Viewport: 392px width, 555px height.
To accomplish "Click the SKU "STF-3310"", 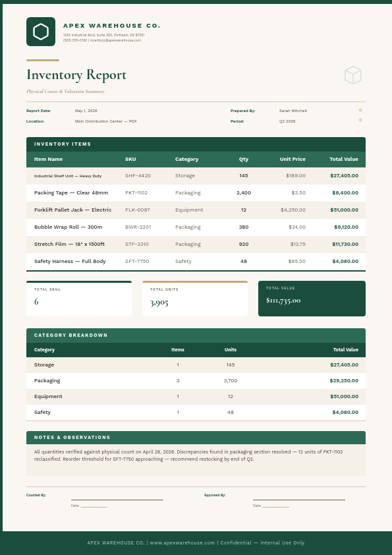I will click(137, 245).
